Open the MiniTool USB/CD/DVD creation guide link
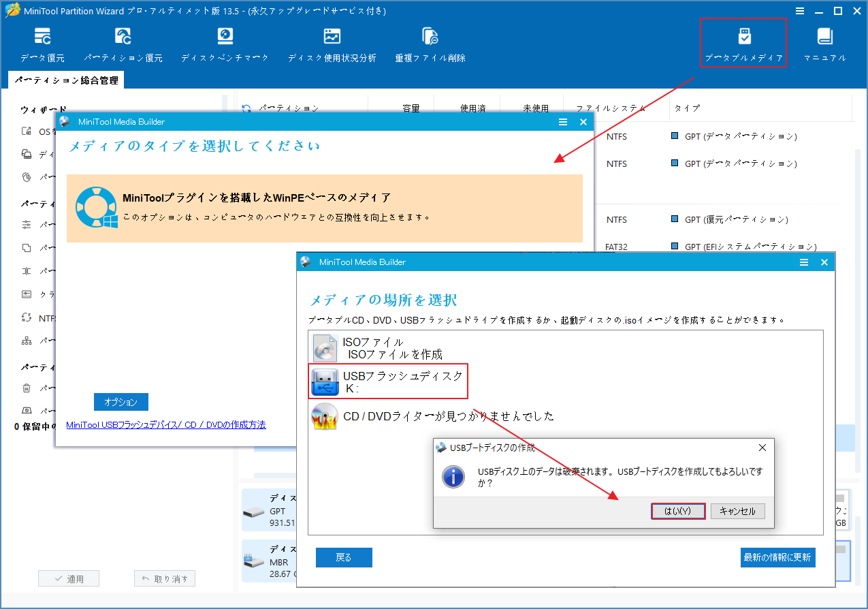The height and width of the screenshot is (609, 868). (165, 424)
